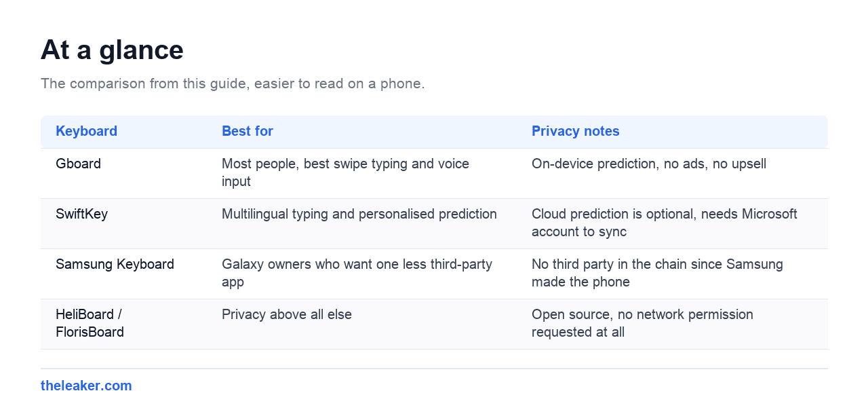Image resolution: width=868 pixels, height=410 pixels.
Task: Click the Best for column header
Action: pyautogui.click(x=248, y=131)
